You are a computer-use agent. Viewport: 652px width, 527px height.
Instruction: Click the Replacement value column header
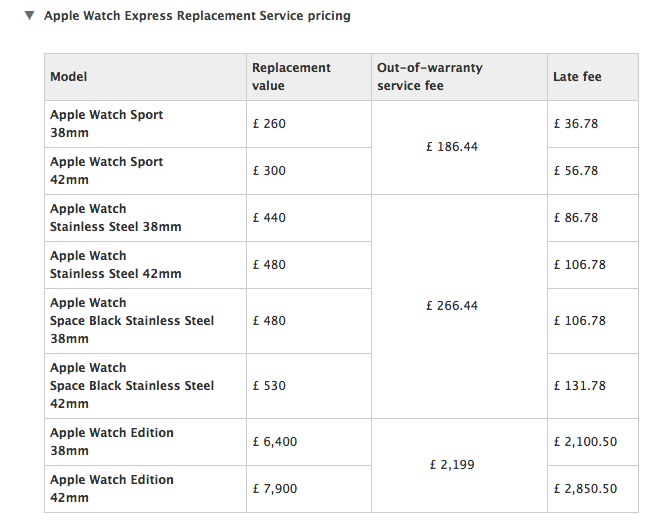pos(291,77)
